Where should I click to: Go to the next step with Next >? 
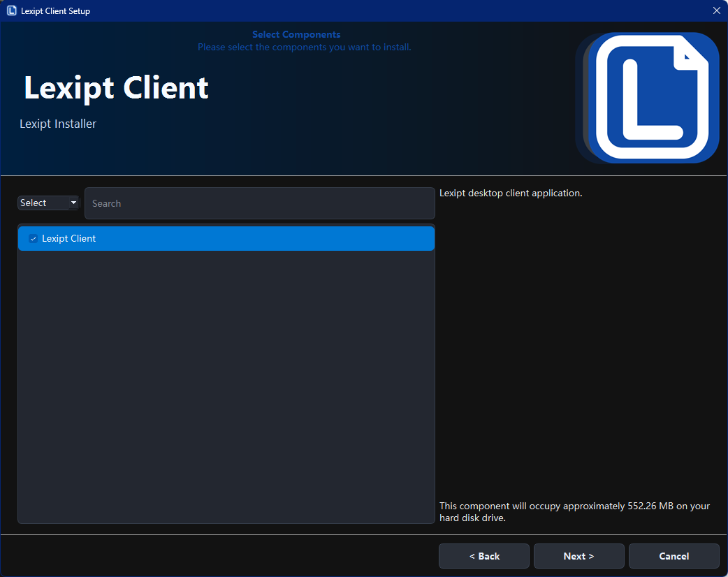pos(578,556)
